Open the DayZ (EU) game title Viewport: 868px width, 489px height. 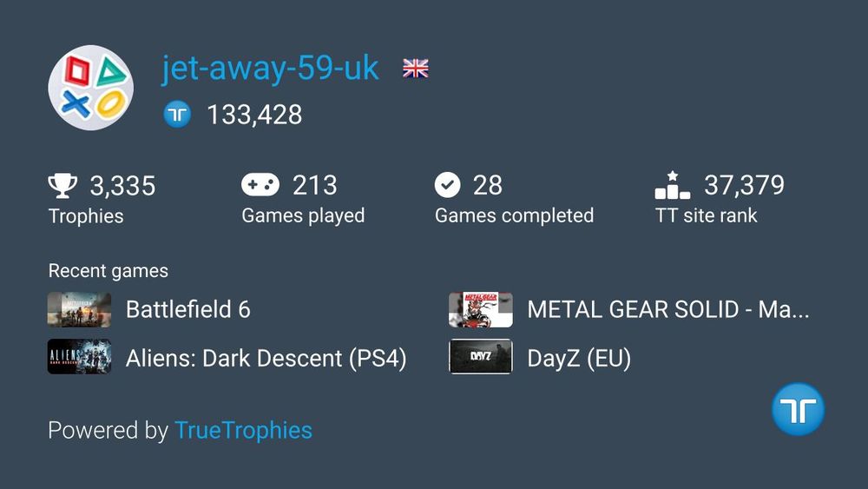[579, 359]
